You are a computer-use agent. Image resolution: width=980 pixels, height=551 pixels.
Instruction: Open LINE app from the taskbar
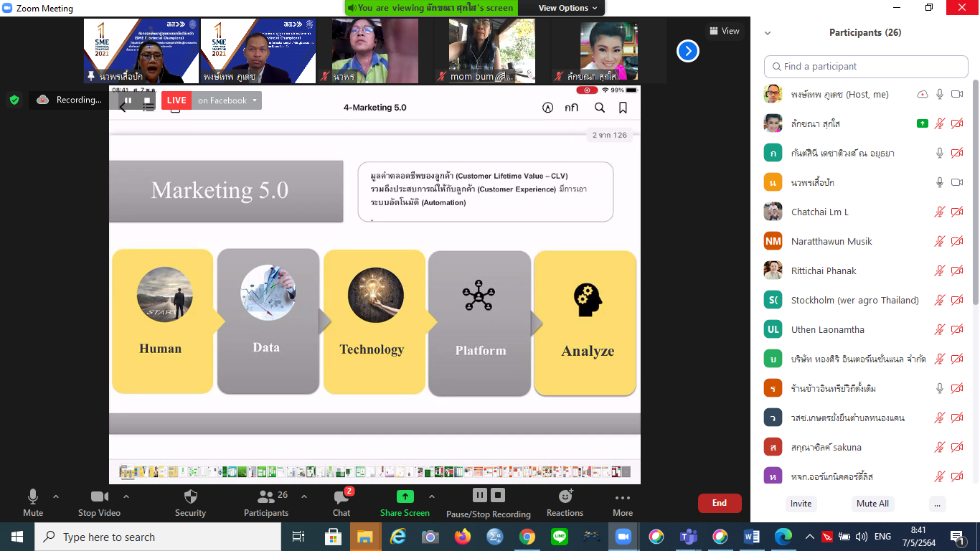coord(560,537)
